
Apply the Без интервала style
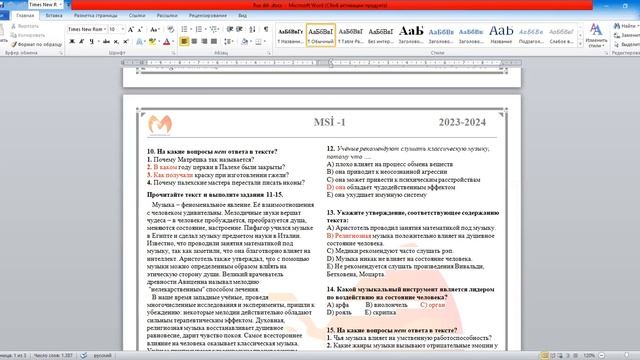point(380,35)
